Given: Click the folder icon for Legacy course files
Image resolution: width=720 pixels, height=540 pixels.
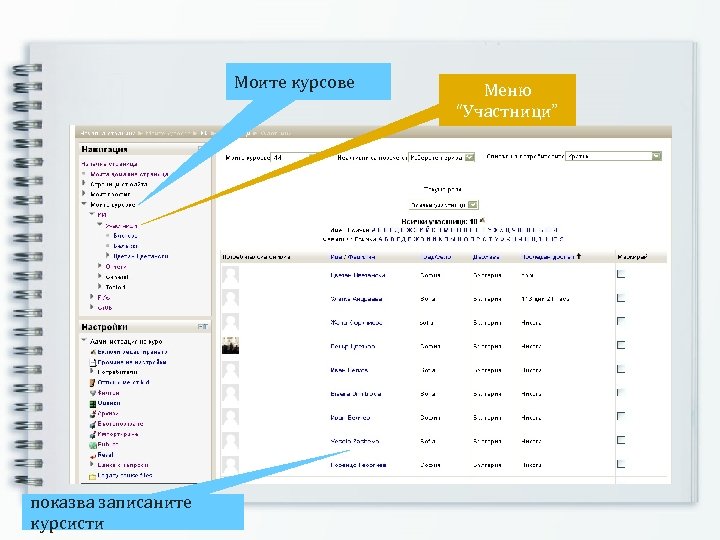Looking at the screenshot, I should [92, 476].
